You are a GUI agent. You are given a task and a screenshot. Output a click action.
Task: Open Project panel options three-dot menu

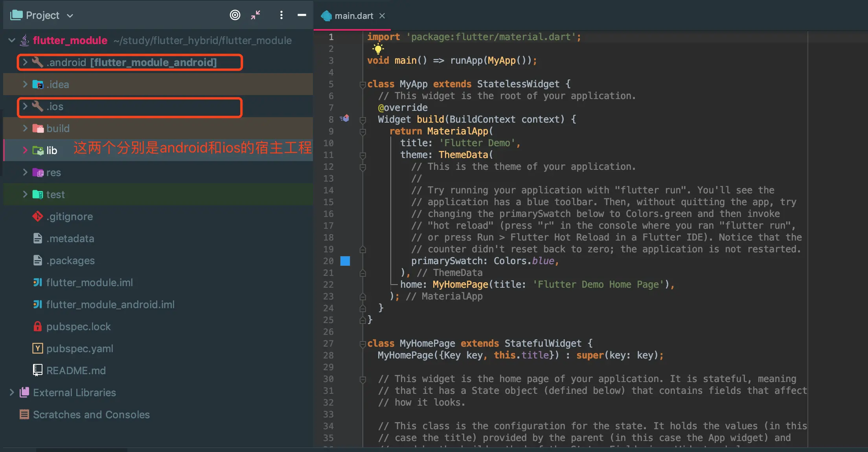(x=281, y=15)
